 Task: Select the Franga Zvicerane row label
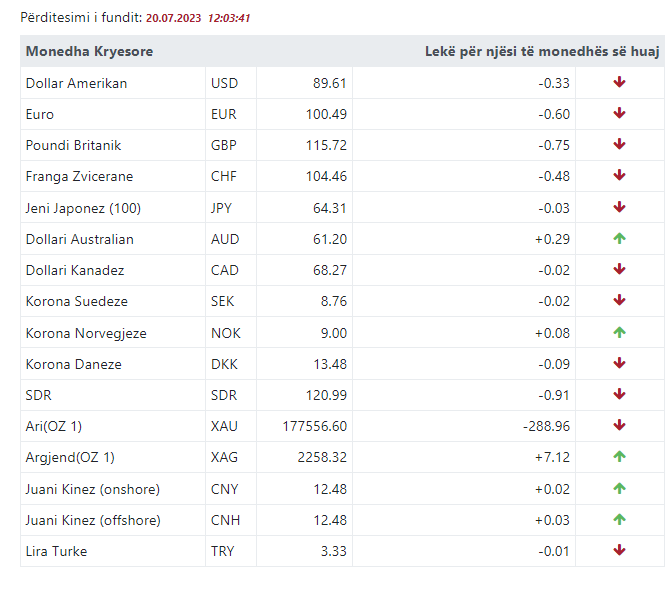[79, 176]
